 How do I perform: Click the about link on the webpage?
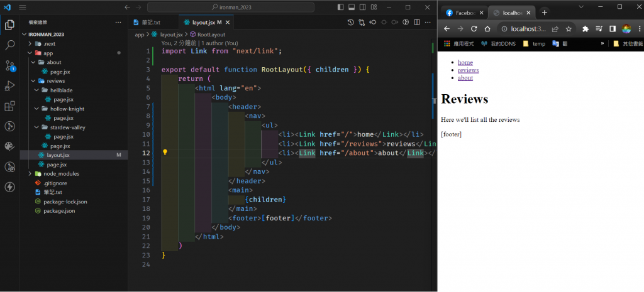(465, 78)
